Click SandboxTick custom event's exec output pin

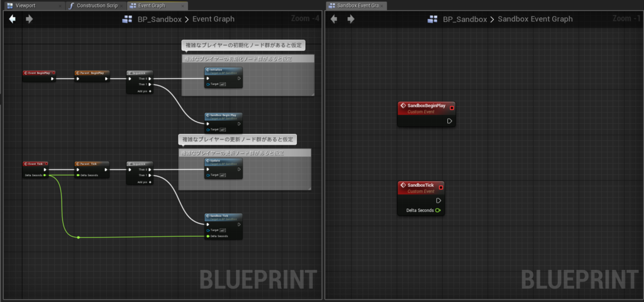(438, 201)
